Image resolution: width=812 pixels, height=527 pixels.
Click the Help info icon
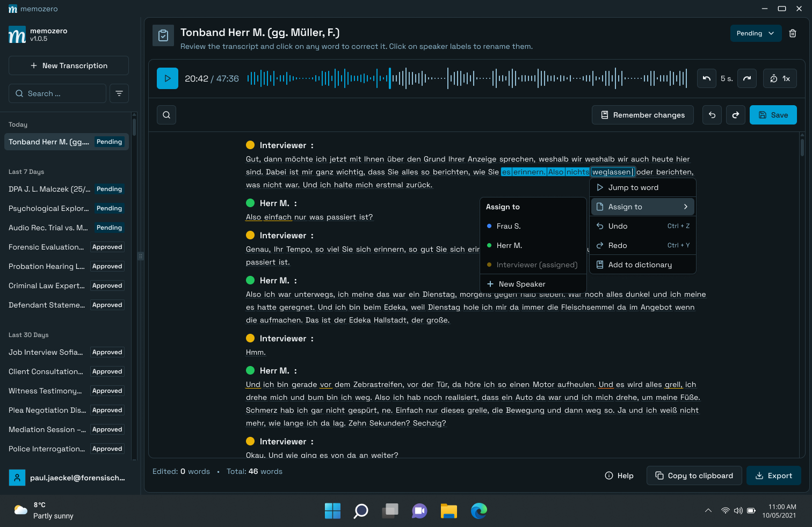tap(608, 475)
